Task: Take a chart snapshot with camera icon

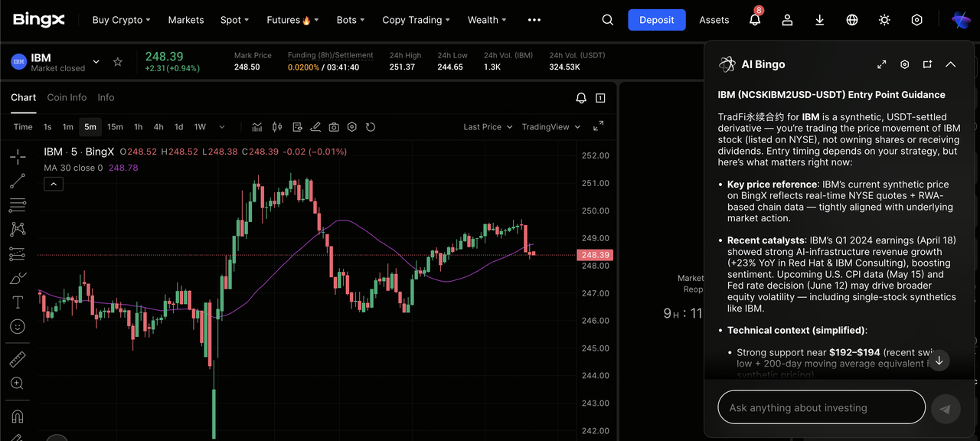Action: tap(334, 127)
